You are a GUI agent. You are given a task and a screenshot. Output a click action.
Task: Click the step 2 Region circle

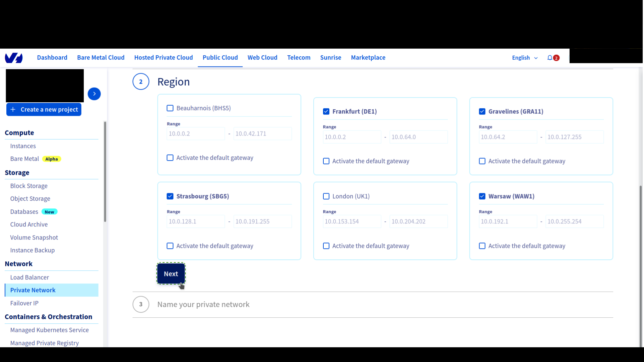pos(141,81)
